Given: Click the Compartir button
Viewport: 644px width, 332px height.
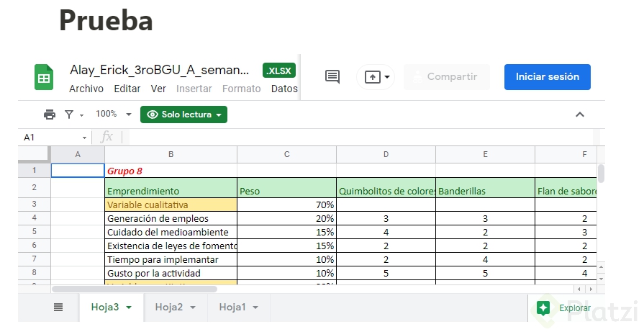Looking at the screenshot, I should (x=446, y=76).
